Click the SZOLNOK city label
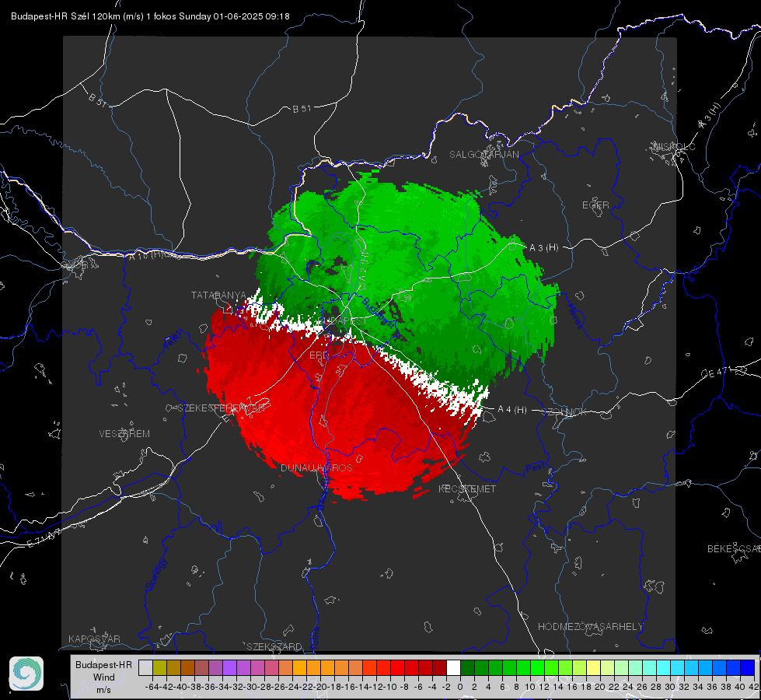 564,412
